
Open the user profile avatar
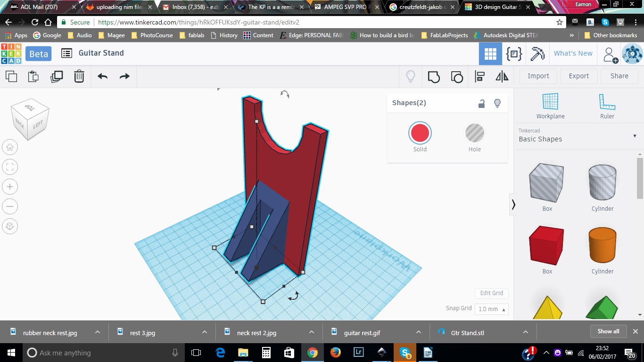pyautogui.click(x=632, y=54)
